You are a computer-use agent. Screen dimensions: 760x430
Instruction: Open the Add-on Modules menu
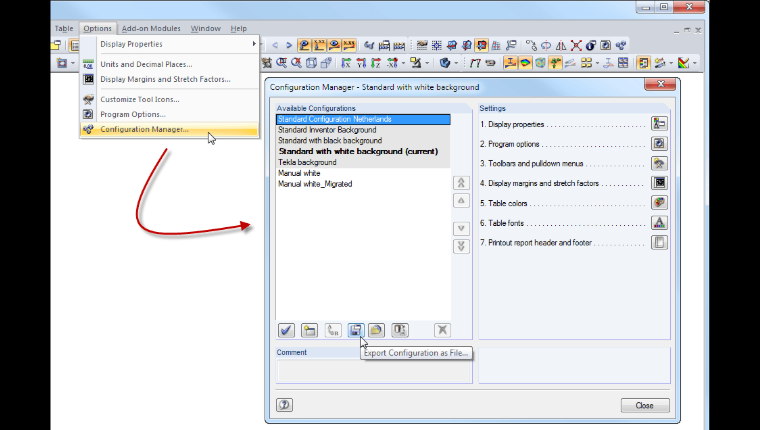click(x=151, y=29)
